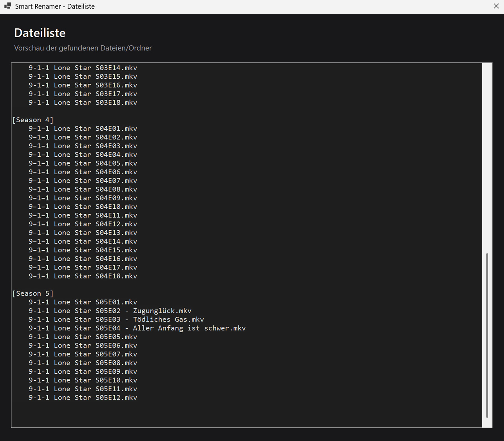This screenshot has height=441, width=504.
Task: Select file 9-1-1 Lone Star S04E05.mkv
Action: 83,163
